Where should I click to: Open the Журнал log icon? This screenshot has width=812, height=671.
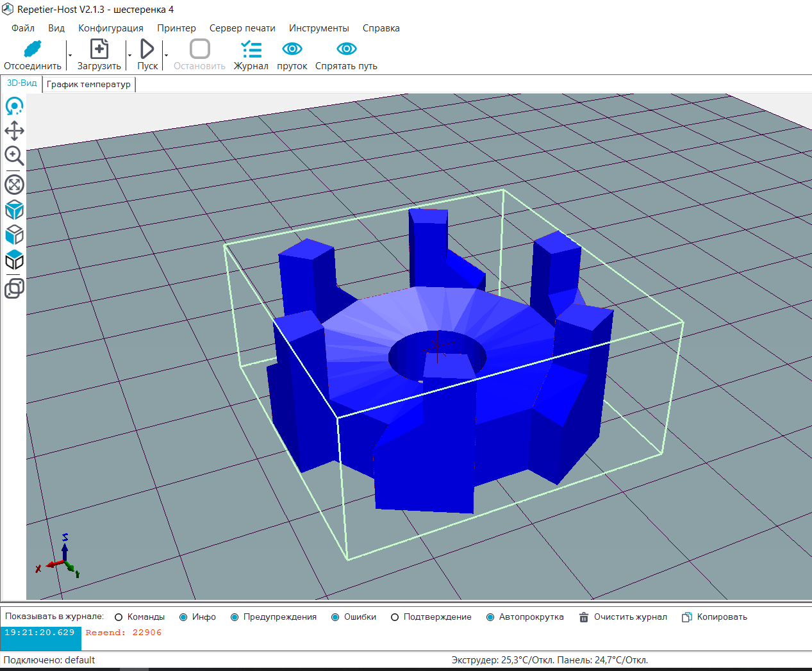pyautogui.click(x=251, y=49)
